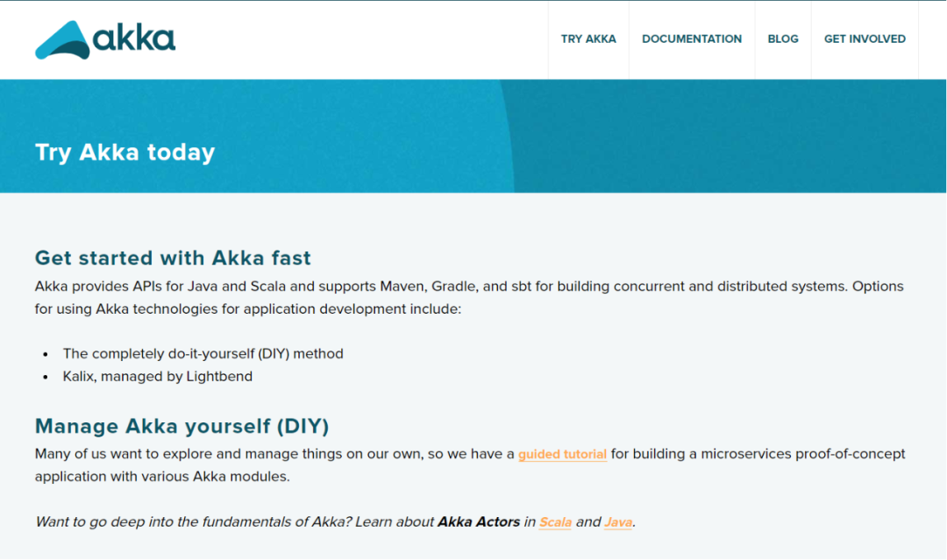Open the TRY AKKA nav item
This screenshot has width=947, height=560.
(x=588, y=39)
